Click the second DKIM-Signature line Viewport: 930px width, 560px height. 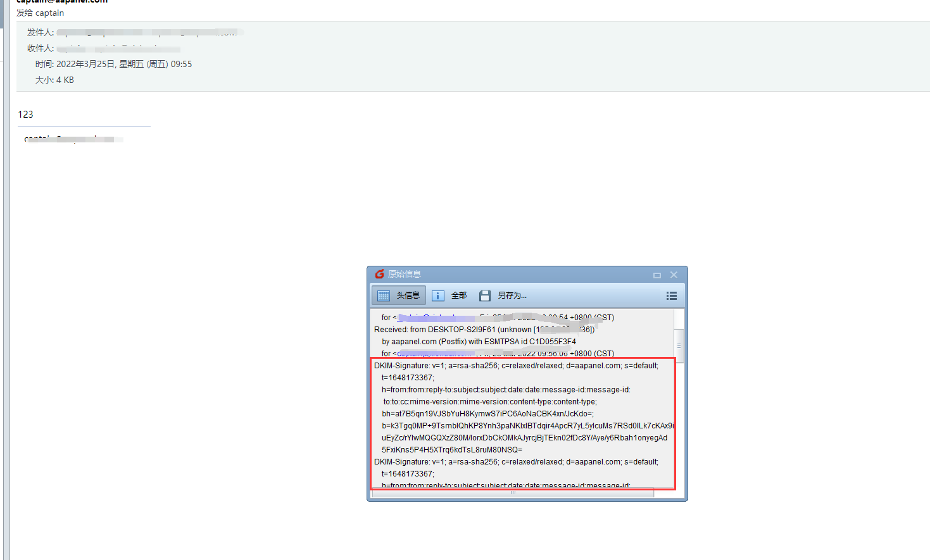click(516, 462)
